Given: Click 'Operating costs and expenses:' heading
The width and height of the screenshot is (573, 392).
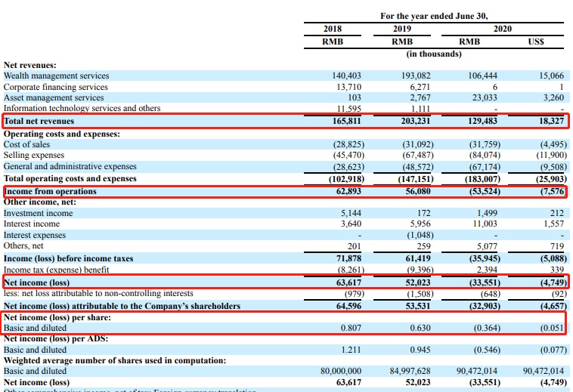Looking at the screenshot, I should [62, 134].
